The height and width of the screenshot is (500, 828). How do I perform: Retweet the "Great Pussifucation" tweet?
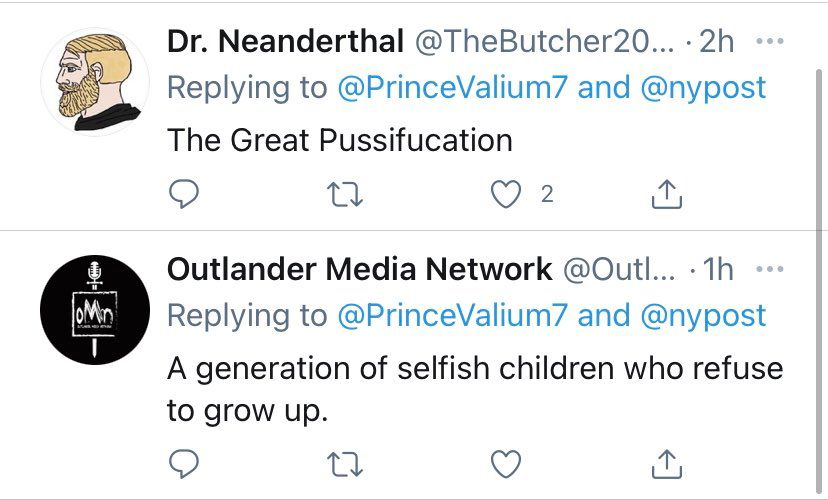pos(346,196)
